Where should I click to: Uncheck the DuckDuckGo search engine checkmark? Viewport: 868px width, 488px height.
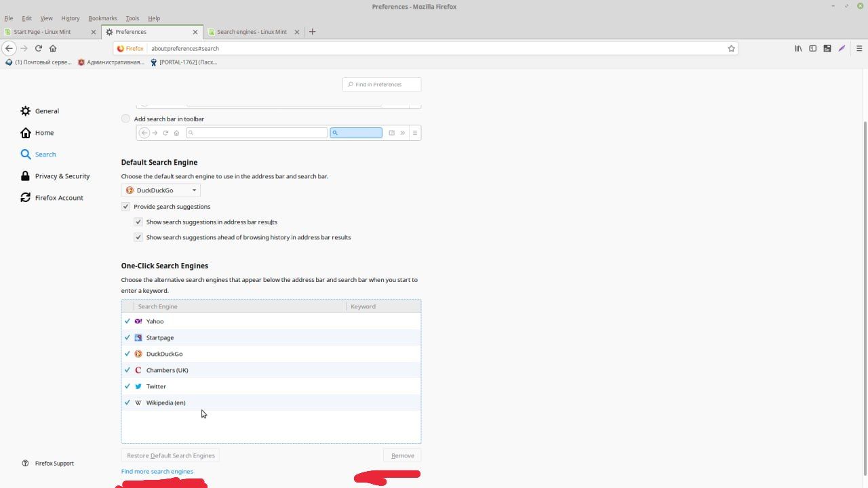(x=127, y=354)
